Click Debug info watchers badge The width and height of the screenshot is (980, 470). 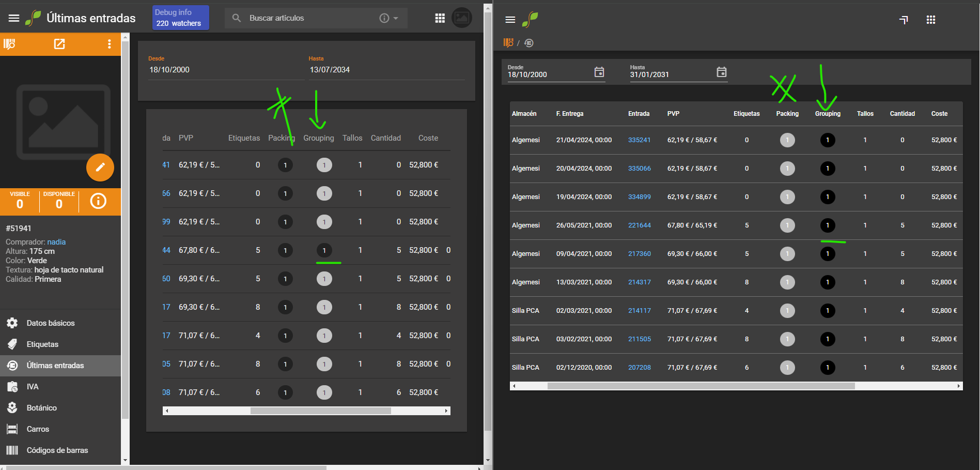[181, 18]
